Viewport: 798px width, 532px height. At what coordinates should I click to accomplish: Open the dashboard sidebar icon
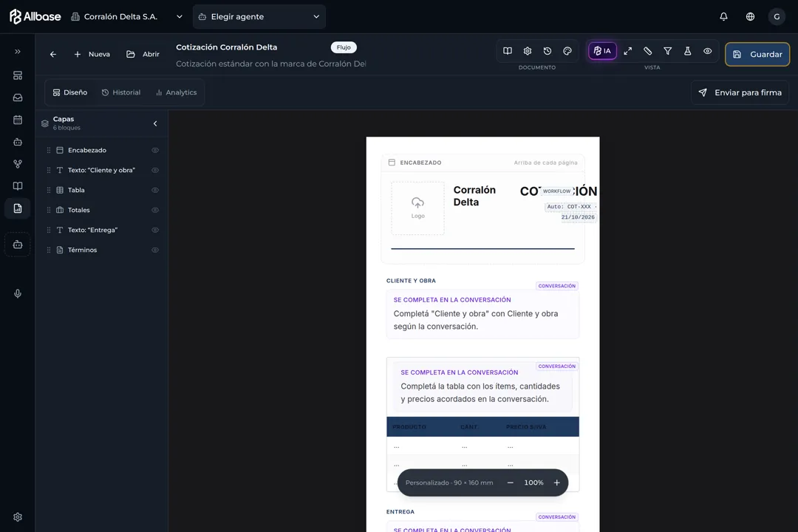[17, 75]
